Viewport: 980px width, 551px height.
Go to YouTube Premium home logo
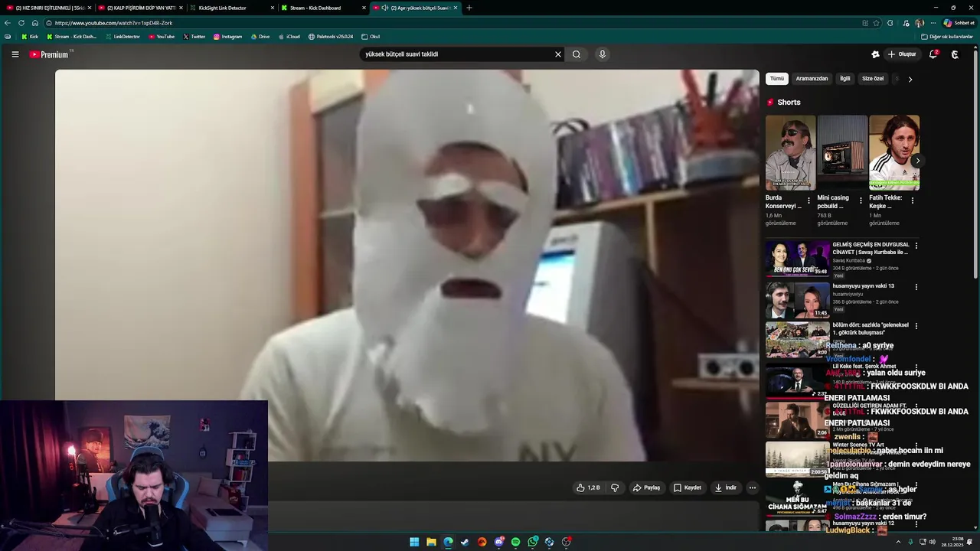[x=51, y=54]
